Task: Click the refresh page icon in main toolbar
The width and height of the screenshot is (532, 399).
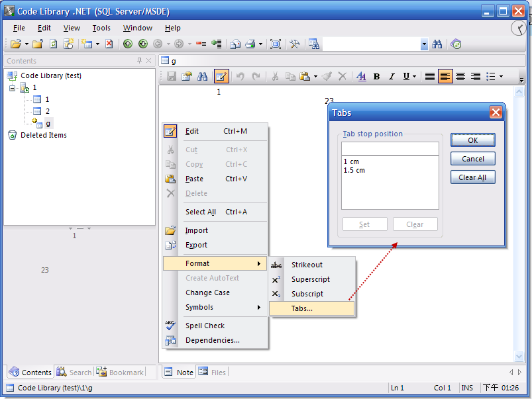Action: (53, 44)
